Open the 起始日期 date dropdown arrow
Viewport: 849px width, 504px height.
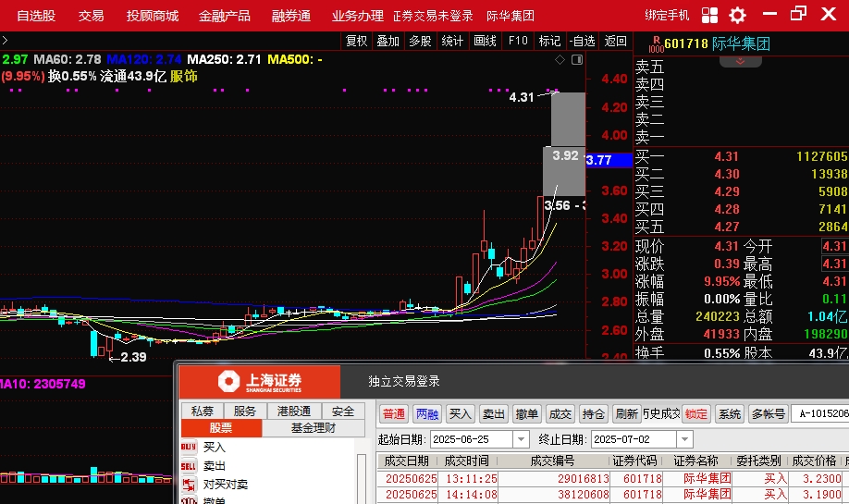521,439
